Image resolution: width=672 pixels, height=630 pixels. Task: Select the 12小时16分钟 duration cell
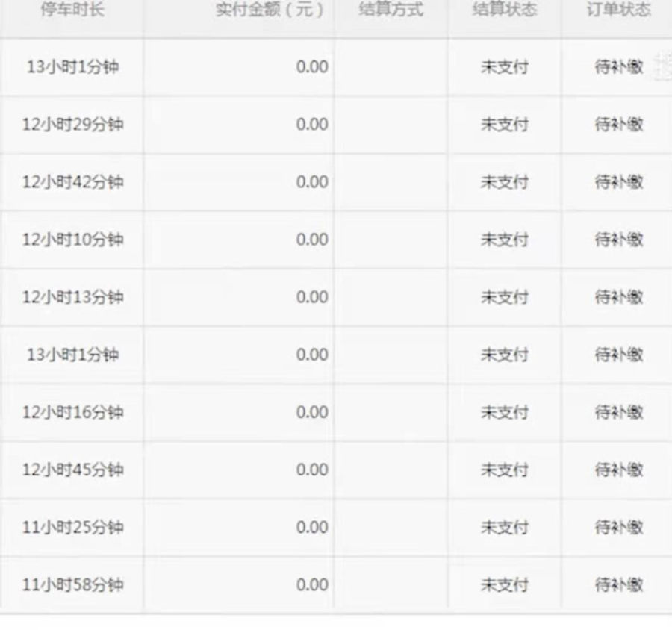tap(72, 412)
